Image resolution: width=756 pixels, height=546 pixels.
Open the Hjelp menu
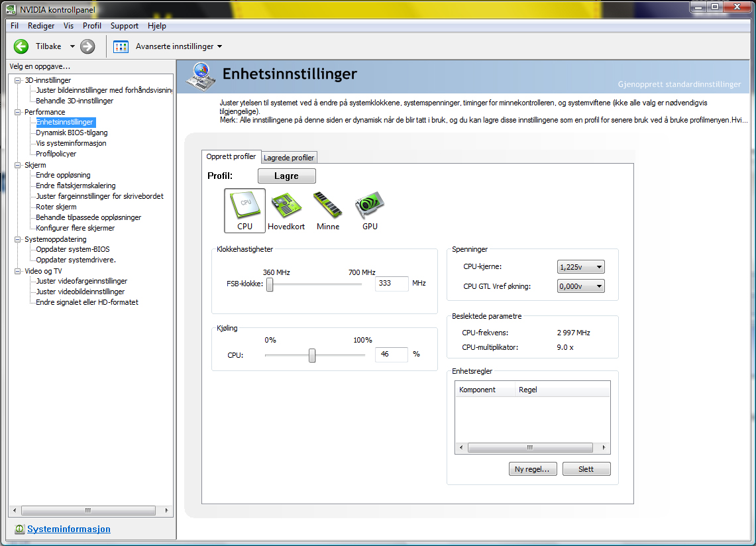pyautogui.click(x=156, y=26)
